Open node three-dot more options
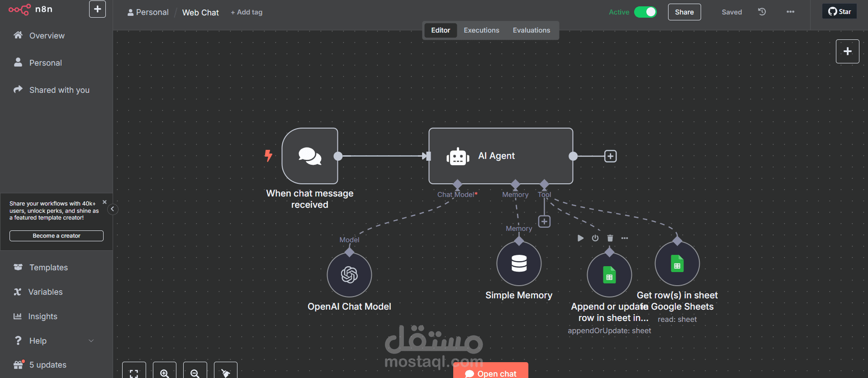This screenshot has height=378, width=868. point(625,238)
